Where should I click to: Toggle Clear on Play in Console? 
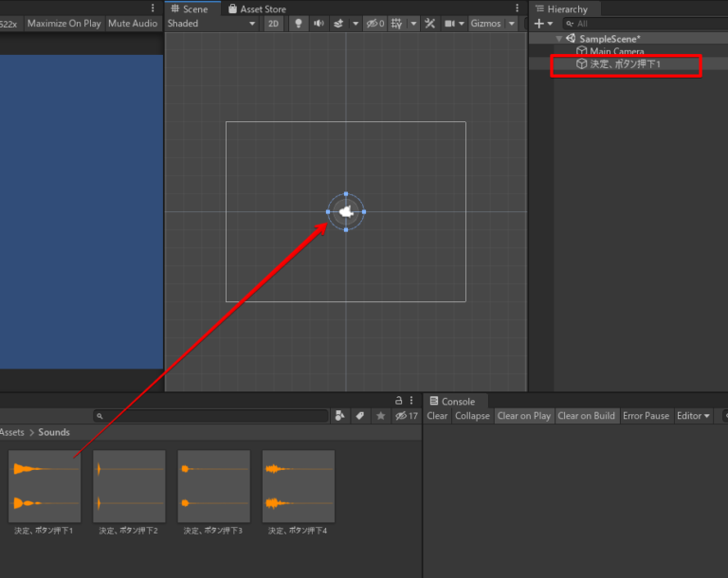[523, 416]
